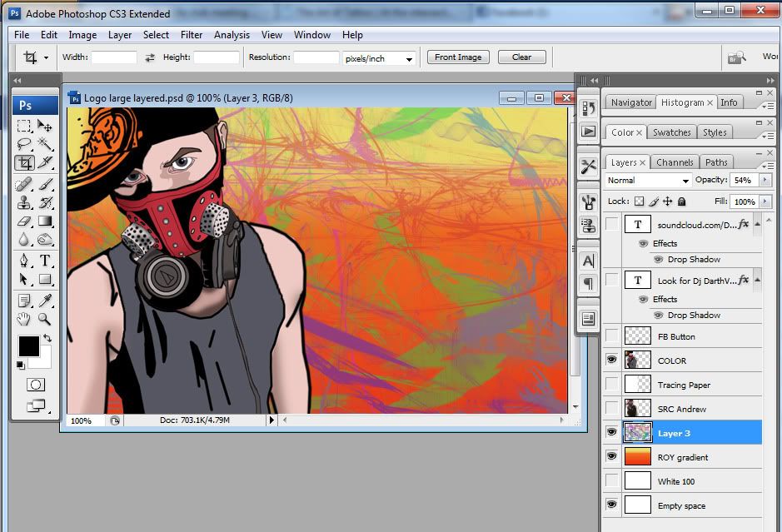
Task: Open the Layers panel options menu
Action: pos(768,165)
